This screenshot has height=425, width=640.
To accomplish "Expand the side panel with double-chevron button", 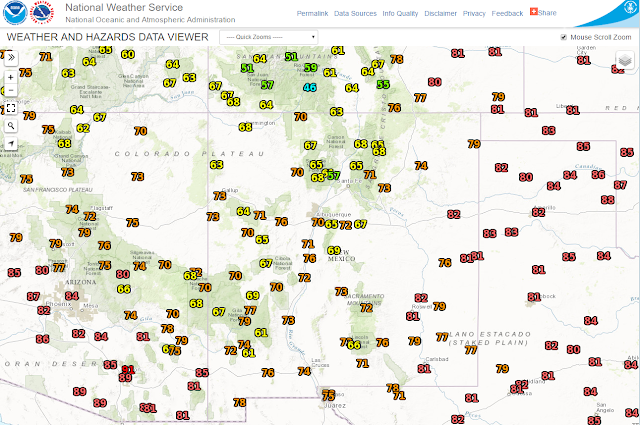I will point(11,58).
